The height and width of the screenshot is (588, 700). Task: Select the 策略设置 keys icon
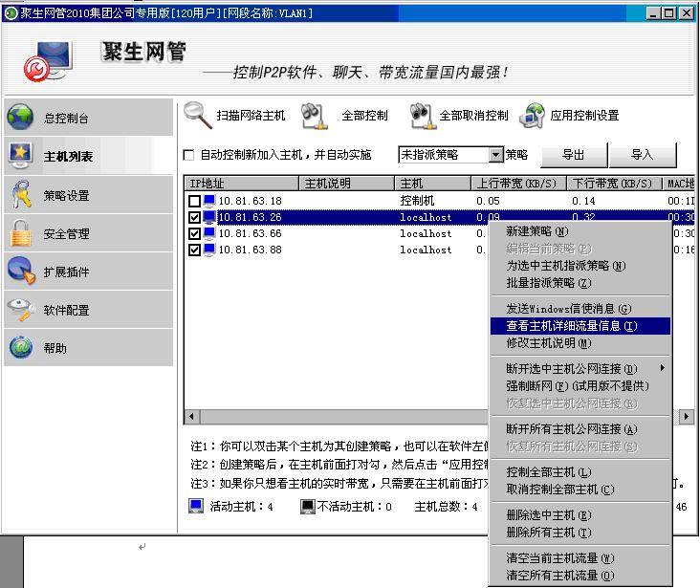[21, 195]
